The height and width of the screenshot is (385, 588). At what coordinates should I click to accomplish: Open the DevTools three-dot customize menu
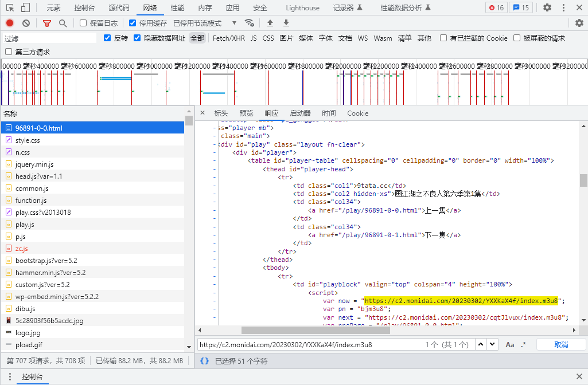pyautogui.click(x=563, y=7)
